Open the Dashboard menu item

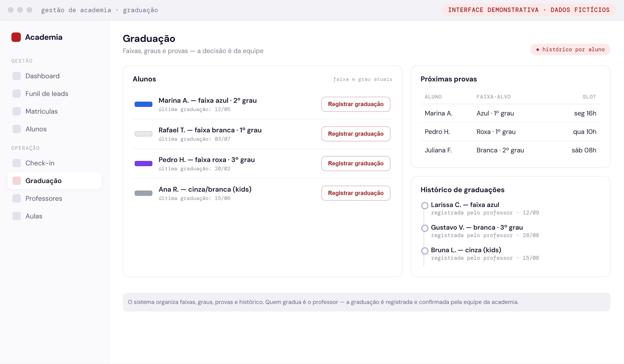point(54,76)
